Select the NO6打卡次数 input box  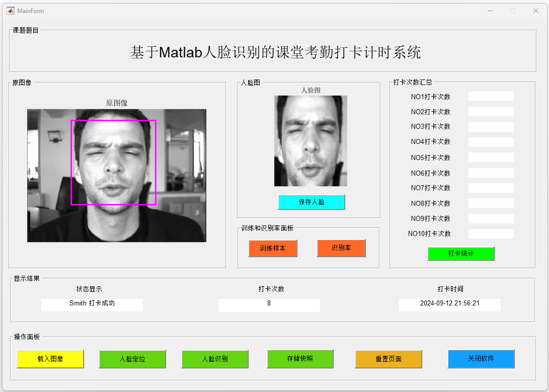tap(491, 173)
